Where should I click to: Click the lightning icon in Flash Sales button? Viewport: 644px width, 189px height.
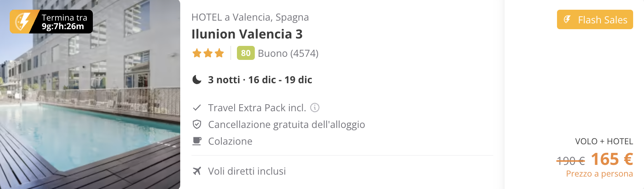[x=567, y=19]
